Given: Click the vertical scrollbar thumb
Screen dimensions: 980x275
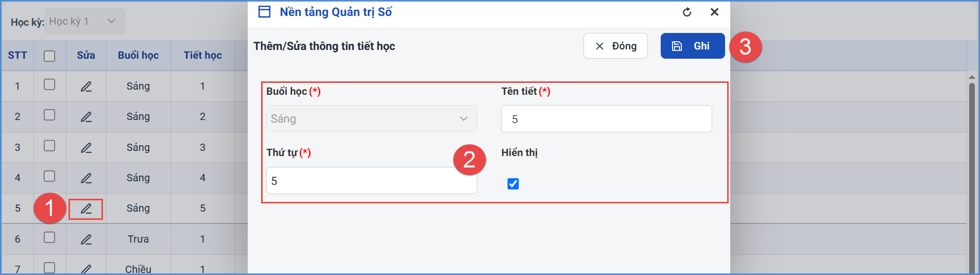Looking at the screenshot, I should 972,177.
